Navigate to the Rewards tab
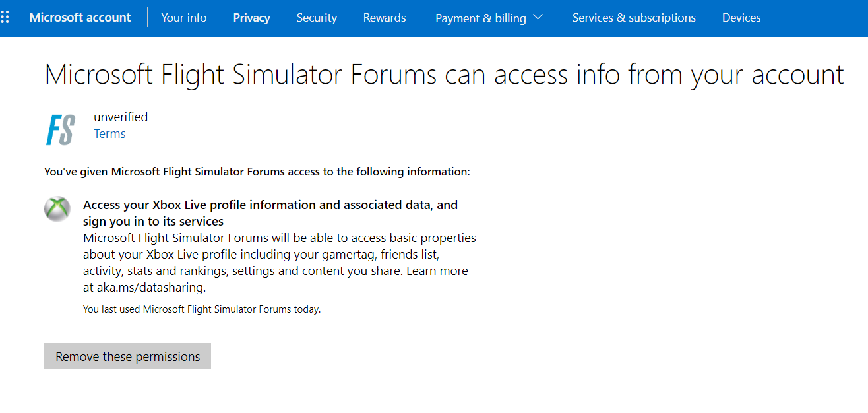The image size is (868, 413). 385,18
